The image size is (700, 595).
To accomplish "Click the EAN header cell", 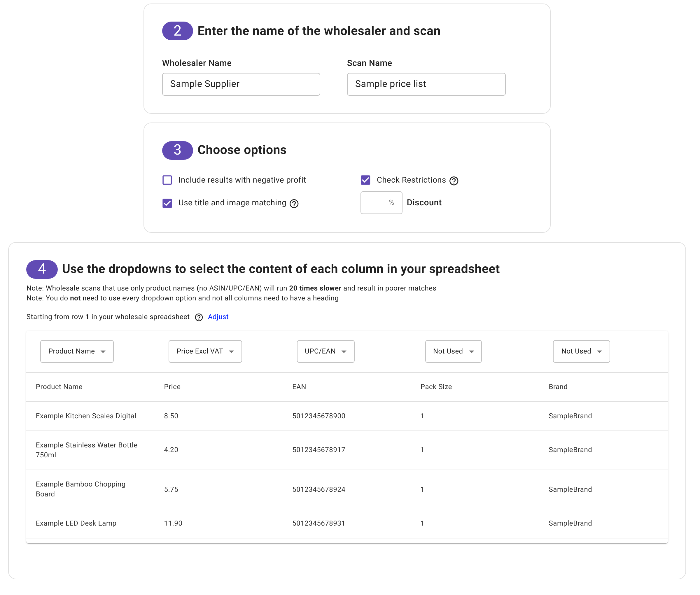I will click(299, 387).
